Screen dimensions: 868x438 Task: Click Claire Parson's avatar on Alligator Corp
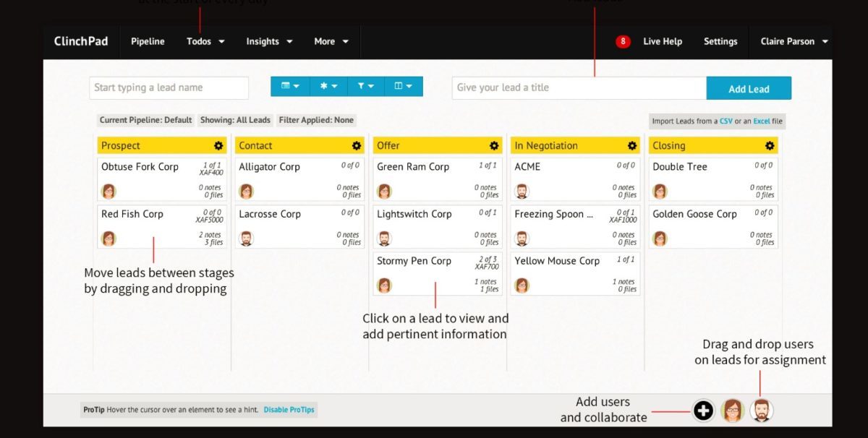247,191
